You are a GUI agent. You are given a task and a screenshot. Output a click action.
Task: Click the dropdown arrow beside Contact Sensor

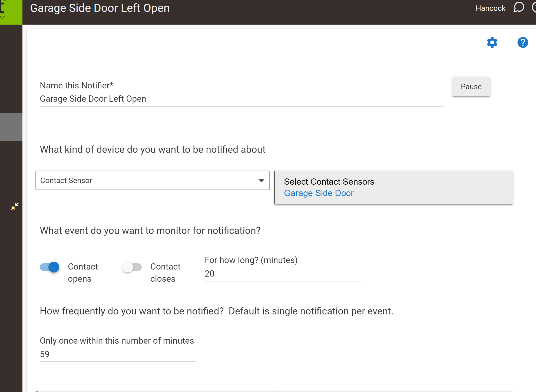point(261,180)
